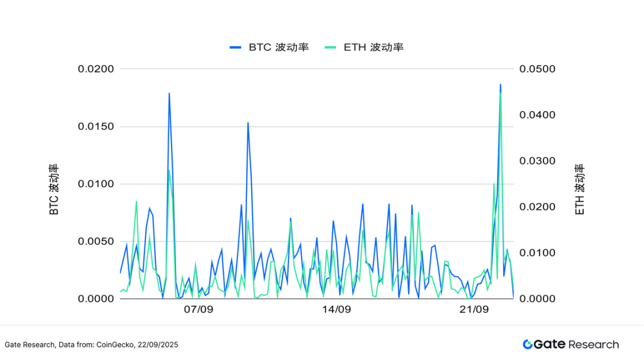The width and height of the screenshot is (644, 364).
Task: Select the 07/09 date axis label
Action: pyautogui.click(x=199, y=309)
